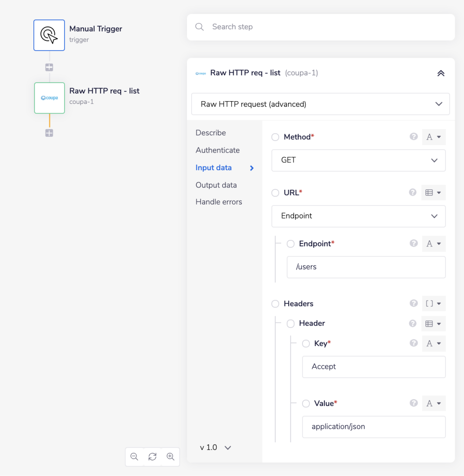The height and width of the screenshot is (476, 464).
Task: Show help for the Headers field
Action: point(413,303)
